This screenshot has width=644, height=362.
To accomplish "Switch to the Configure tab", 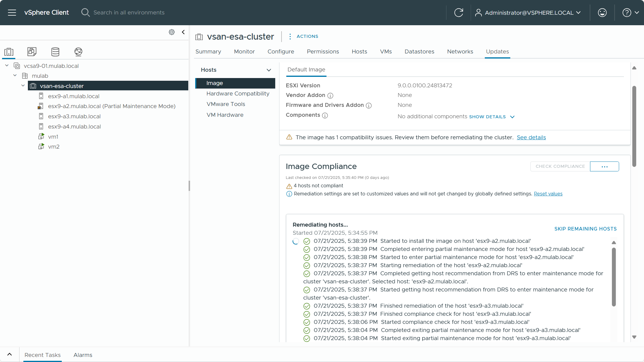I will [281, 52].
